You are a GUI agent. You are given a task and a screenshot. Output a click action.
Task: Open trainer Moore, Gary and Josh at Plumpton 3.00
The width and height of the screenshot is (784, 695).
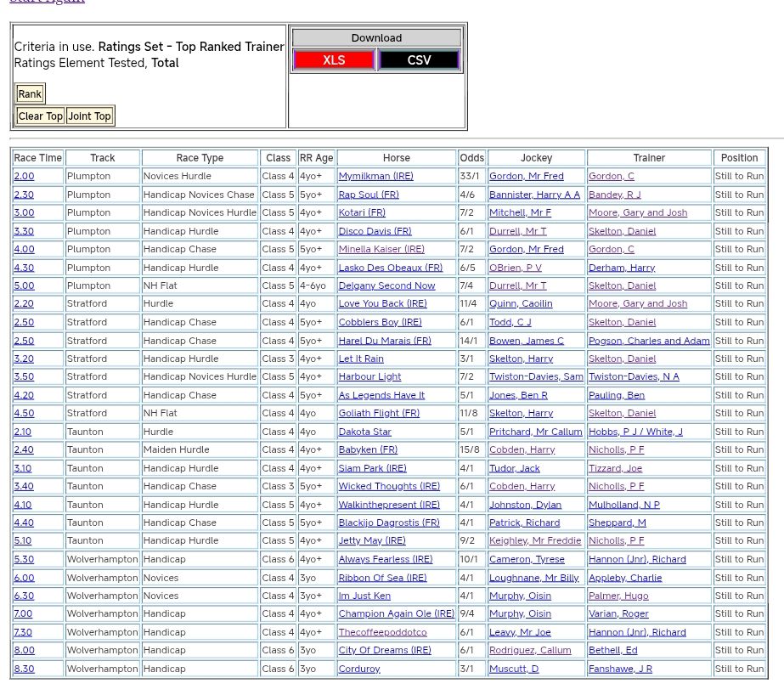(x=637, y=213)
